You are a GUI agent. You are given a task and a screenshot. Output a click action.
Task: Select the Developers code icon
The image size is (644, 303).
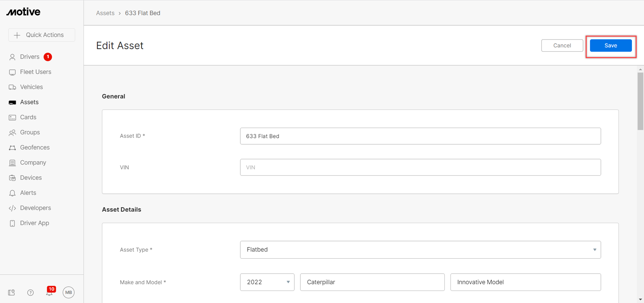pos(12,208)
